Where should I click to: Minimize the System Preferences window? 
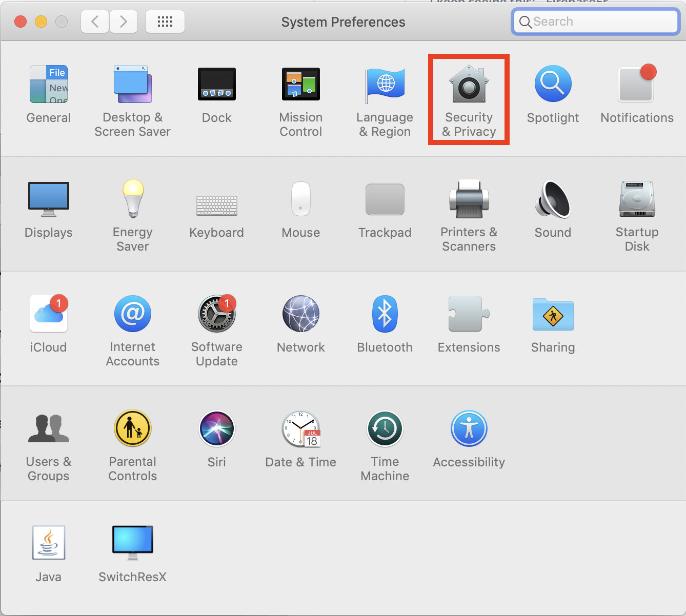coord(41,22)
